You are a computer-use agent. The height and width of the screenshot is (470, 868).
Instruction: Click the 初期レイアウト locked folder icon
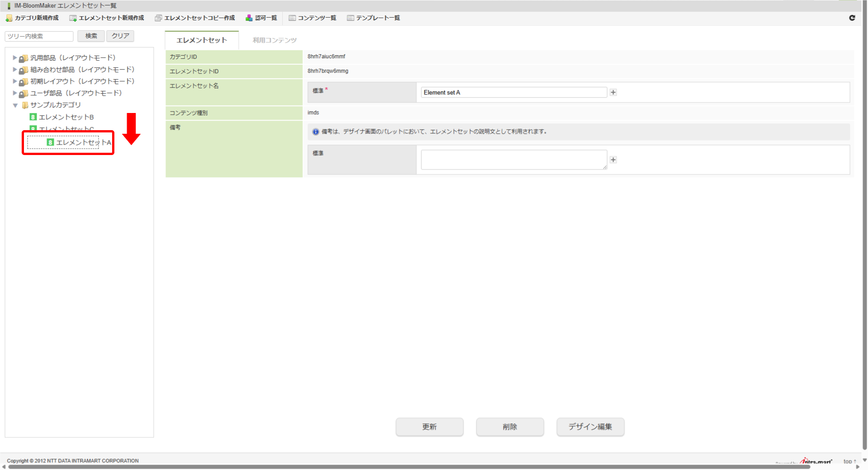(x=24, y=81)
